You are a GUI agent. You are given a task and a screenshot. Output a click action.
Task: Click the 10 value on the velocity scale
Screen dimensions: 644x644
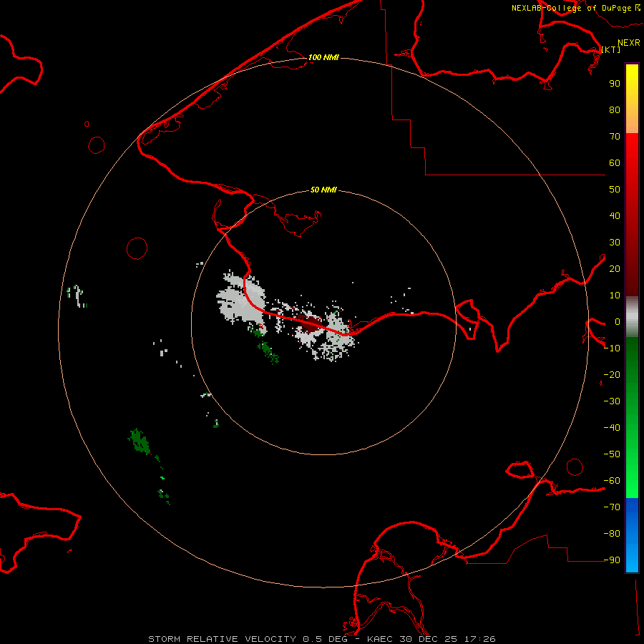[615, 296]
